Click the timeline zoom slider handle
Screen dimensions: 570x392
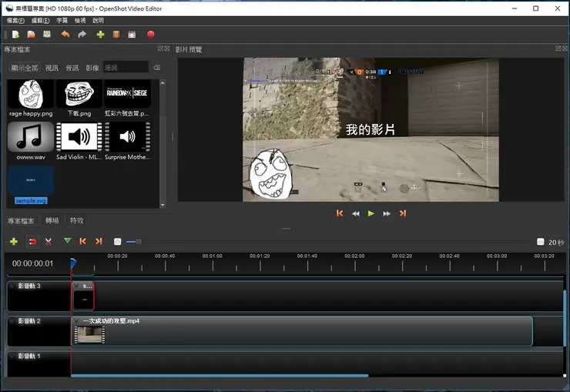click(x=138, y=242)
